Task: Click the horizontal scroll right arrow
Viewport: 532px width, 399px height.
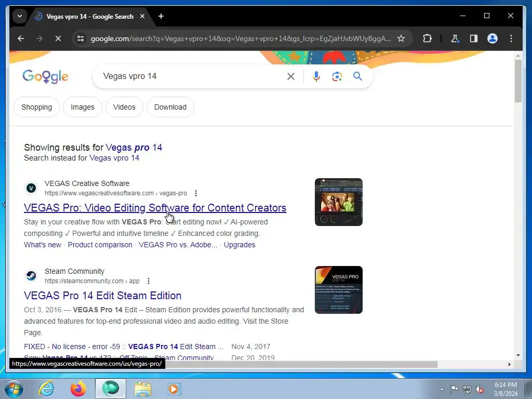Action: [509, 364]
